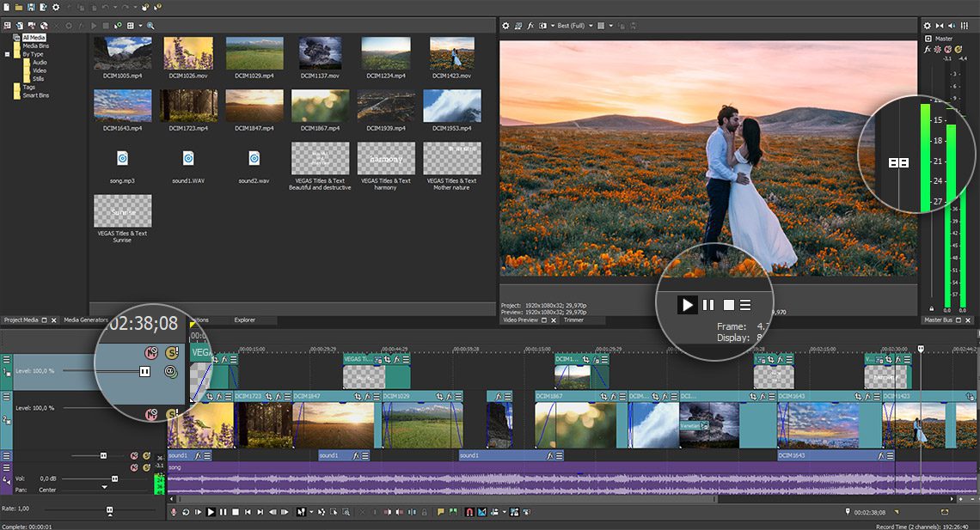Image resolution: width=980 pixels, height=530 pixels.
Task: Open project properties gear in top toolbar
Action: click(55, 7)
